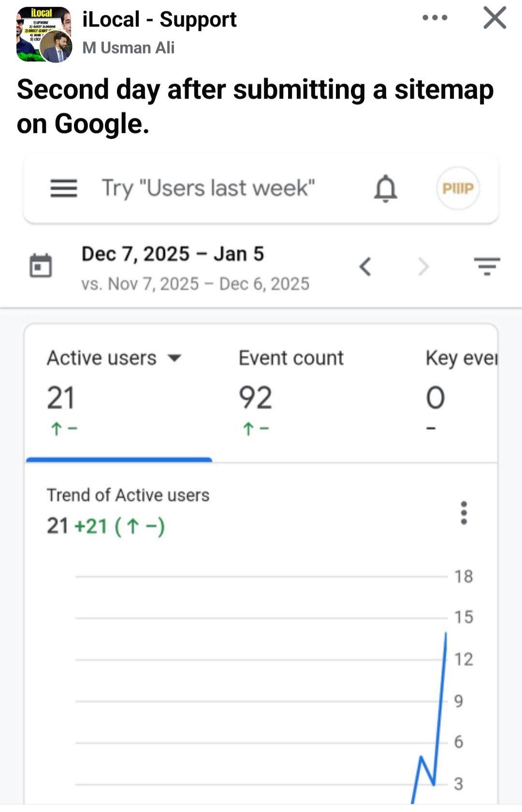Tap the y-axis label 15
This screenshot has width=522, height=812.
[464, 617]
